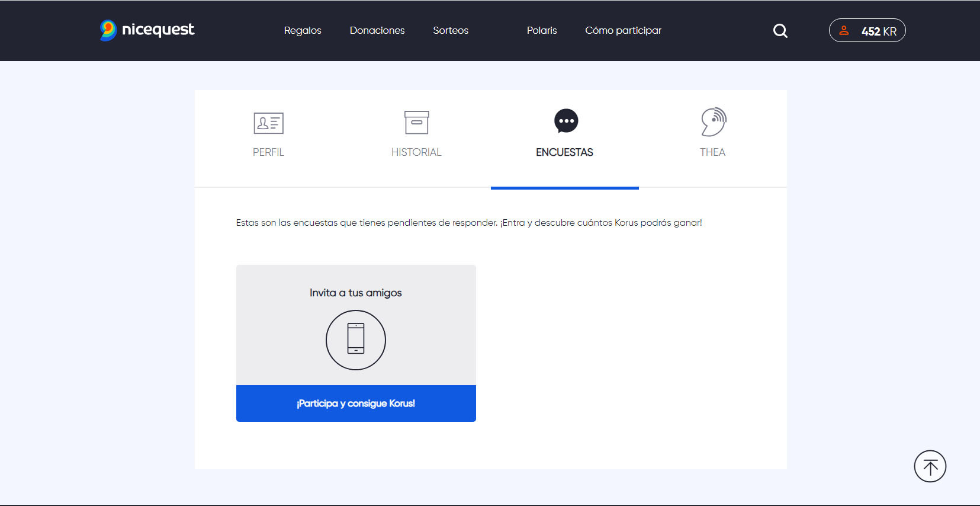Image resolution: width=980 pixels, height=506 pixels.
Task: Switch to the THEA tab
Action: [712, 152]
